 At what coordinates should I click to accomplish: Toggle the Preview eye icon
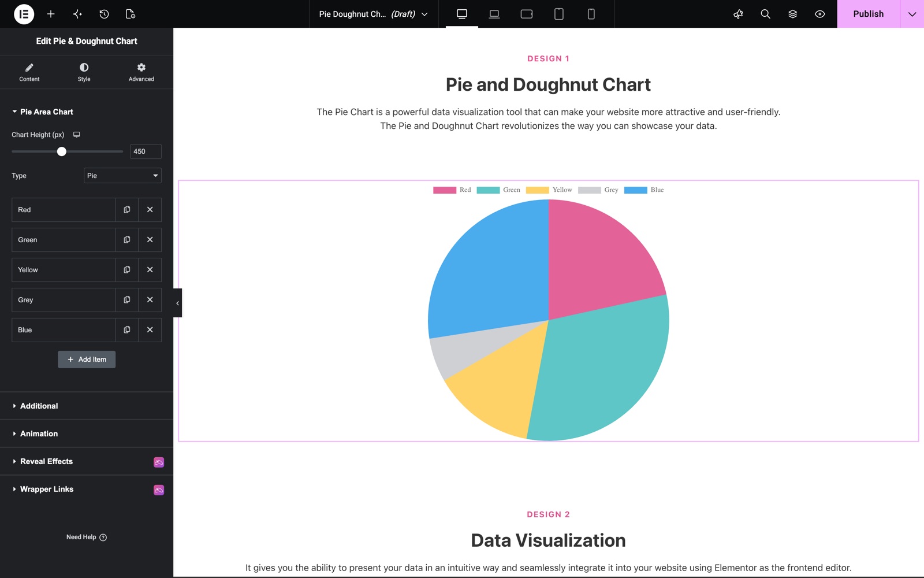click(x=819, y=14)
